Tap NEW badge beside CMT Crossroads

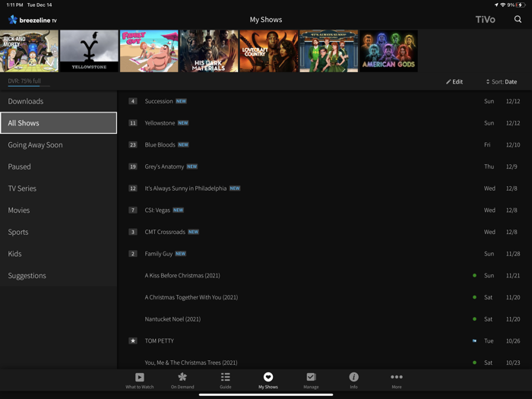[x=193, y=232]
